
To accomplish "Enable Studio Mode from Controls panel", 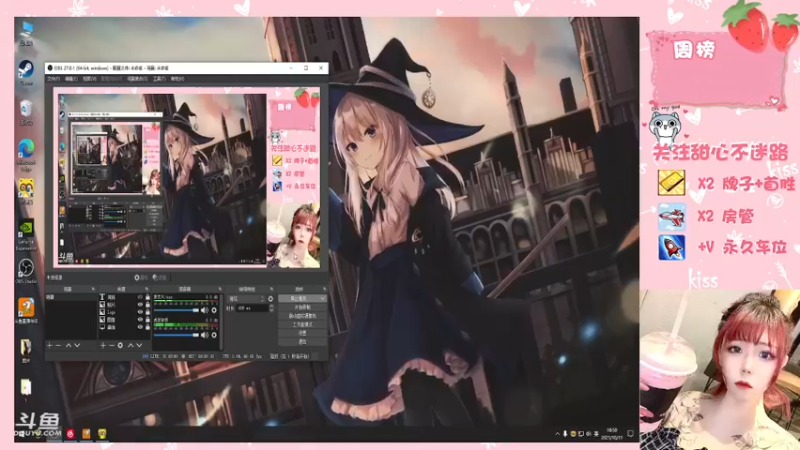I will (302, 324).
